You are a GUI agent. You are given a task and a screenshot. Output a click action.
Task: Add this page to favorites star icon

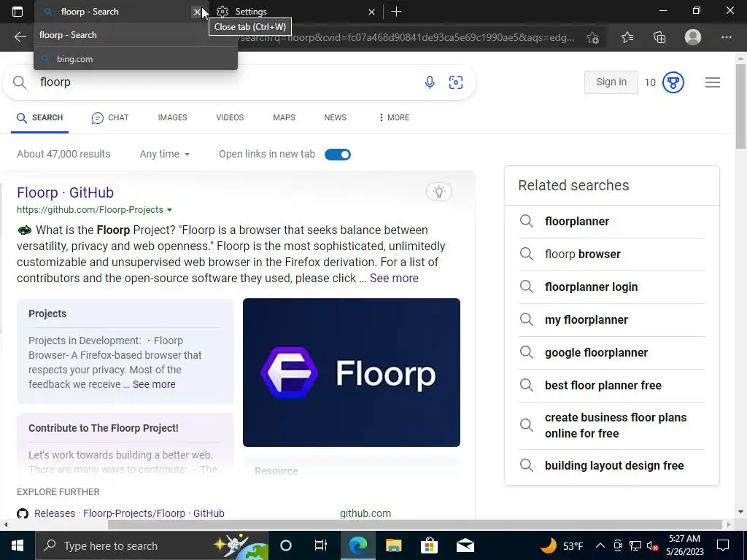592,37
